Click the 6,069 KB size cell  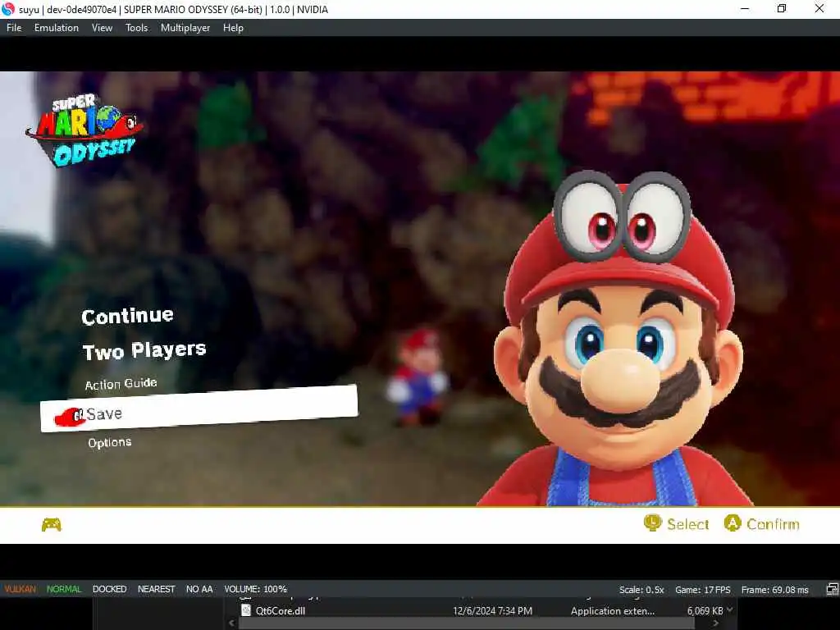tap(705, 610)
